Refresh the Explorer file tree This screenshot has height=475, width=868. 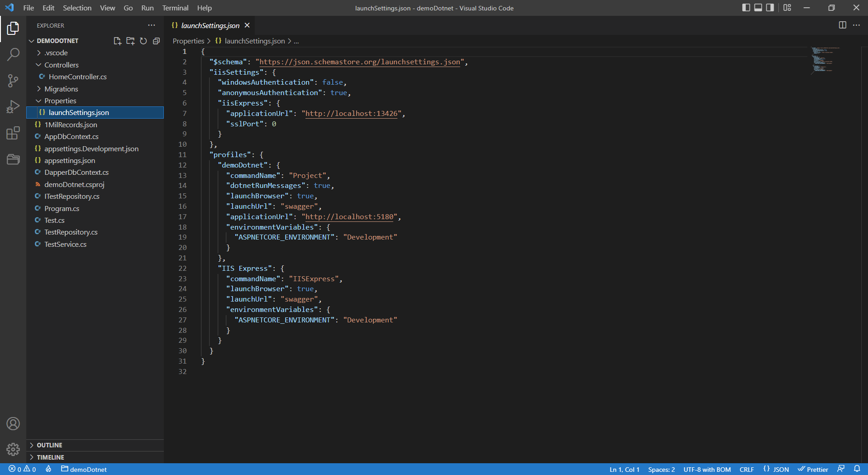pyautogui.click(x=143, y=41)
